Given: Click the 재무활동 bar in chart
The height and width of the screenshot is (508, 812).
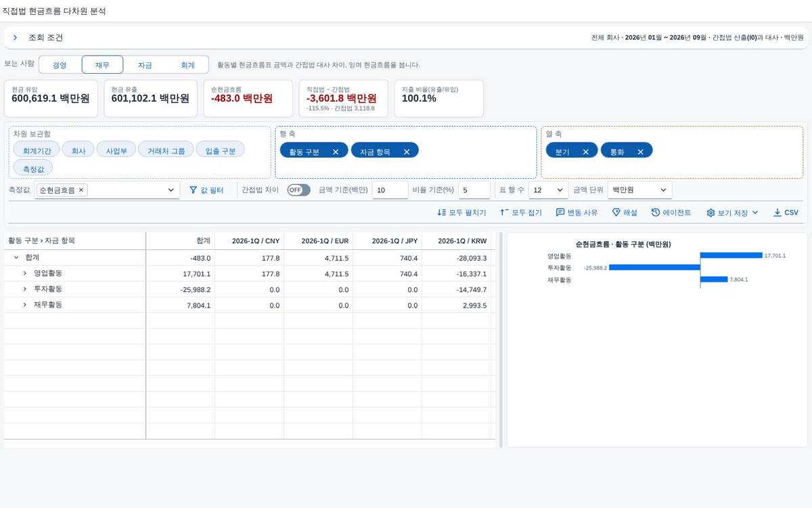Looking at the screenshot, I should 714,279.
